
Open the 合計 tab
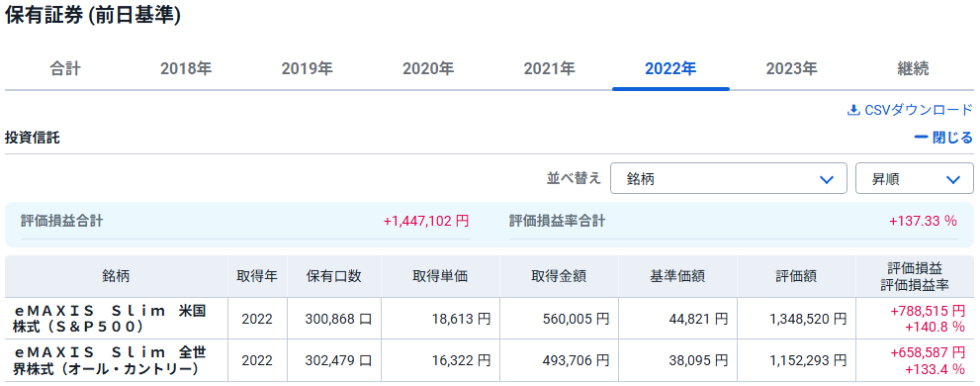coord(65,69)
